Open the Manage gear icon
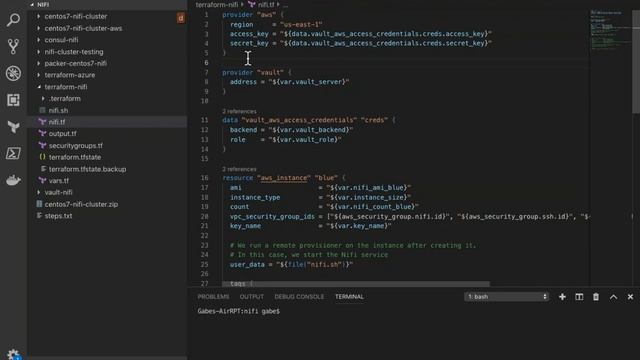This screenshot has height=360, width=640. [x=13, y=354]
